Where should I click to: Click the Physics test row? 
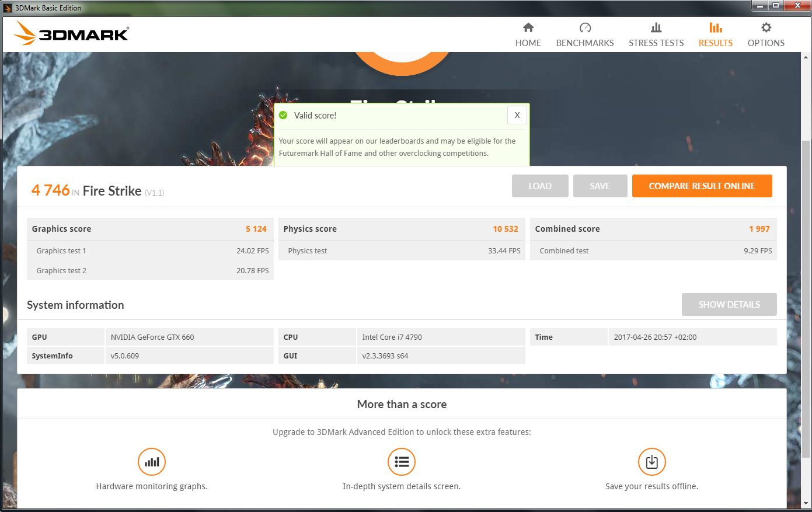coord(402,250)
